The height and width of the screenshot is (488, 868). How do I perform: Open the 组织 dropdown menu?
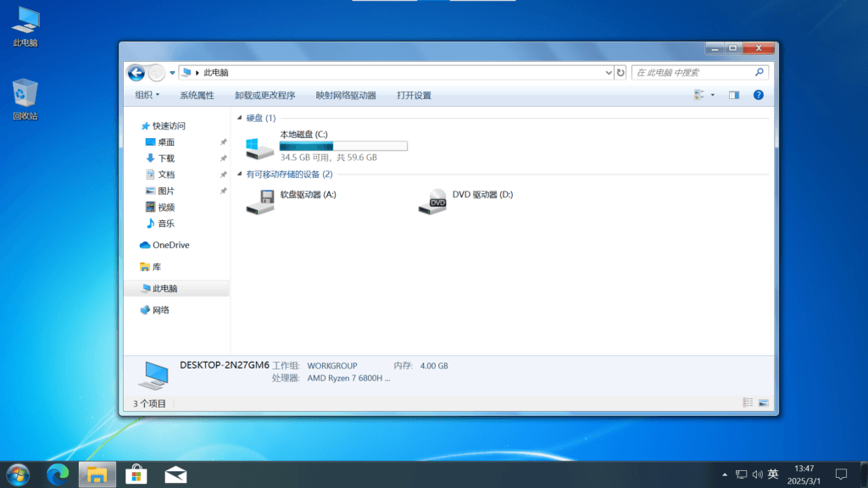point(144,95)
